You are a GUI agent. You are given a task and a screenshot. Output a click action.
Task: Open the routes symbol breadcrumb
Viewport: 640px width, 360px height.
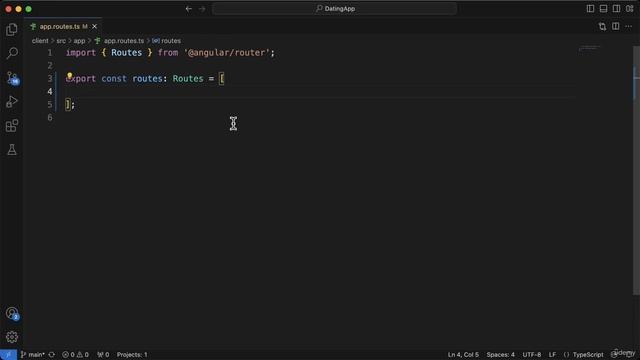pos(167,41)
